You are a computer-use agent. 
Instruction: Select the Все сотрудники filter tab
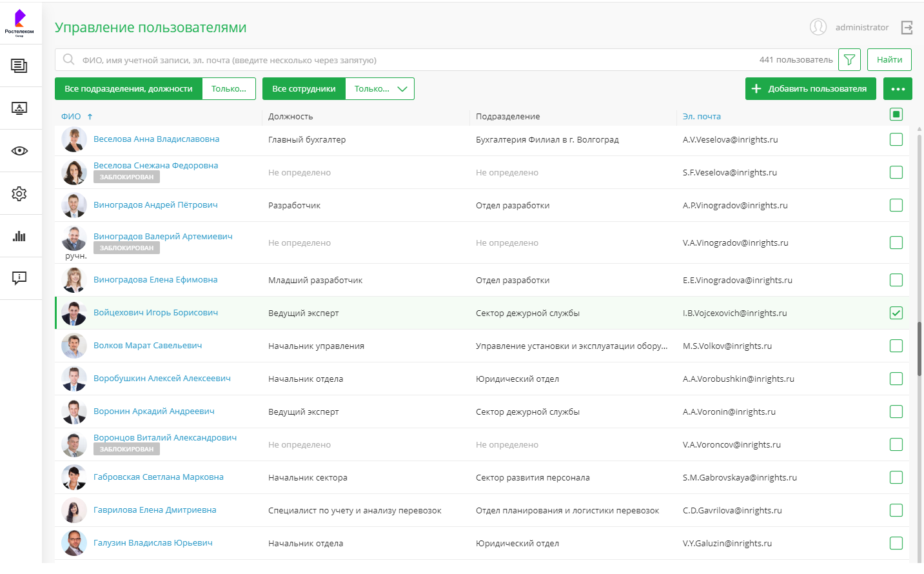[x=304, y=89]
